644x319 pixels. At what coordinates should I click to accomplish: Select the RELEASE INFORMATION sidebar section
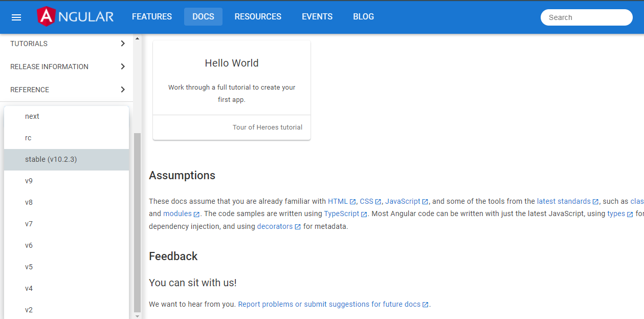click(x=66, y=67)
